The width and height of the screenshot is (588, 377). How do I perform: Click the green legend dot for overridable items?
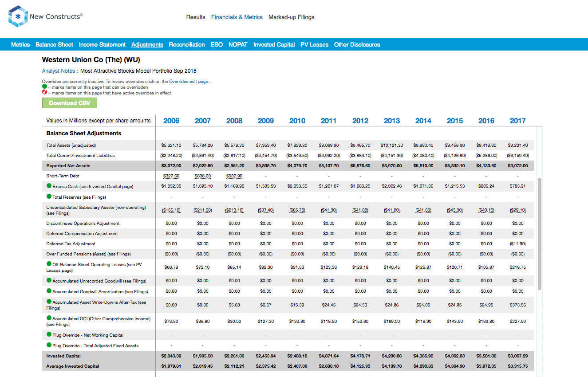coord(44,87)
